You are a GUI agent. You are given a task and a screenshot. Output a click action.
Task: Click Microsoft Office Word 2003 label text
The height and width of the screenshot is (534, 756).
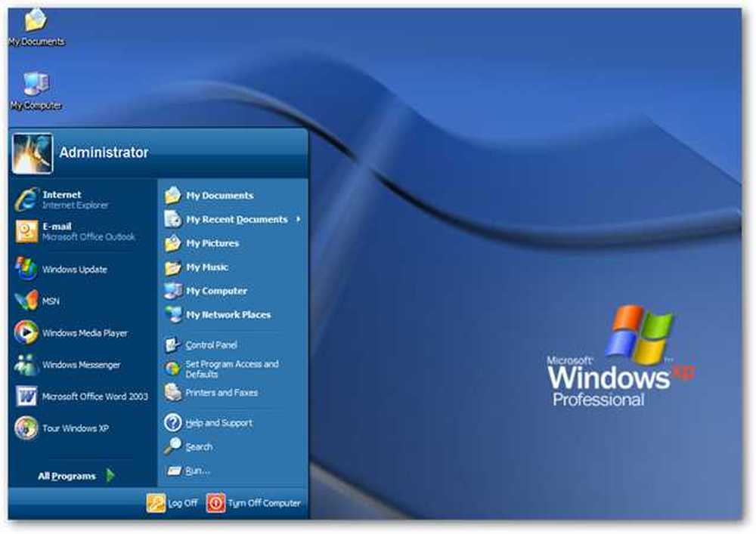[95, 397]
